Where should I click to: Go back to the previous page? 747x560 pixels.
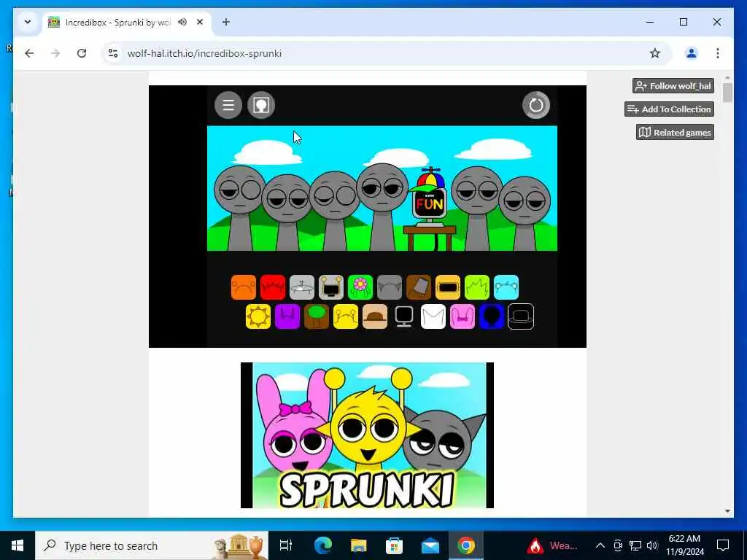(29, 53)
